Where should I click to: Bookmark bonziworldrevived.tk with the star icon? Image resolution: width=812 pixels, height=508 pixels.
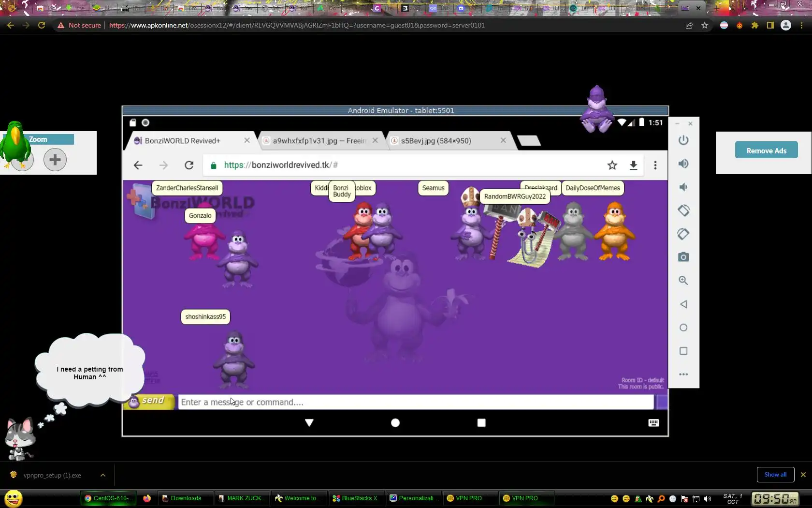612,165
